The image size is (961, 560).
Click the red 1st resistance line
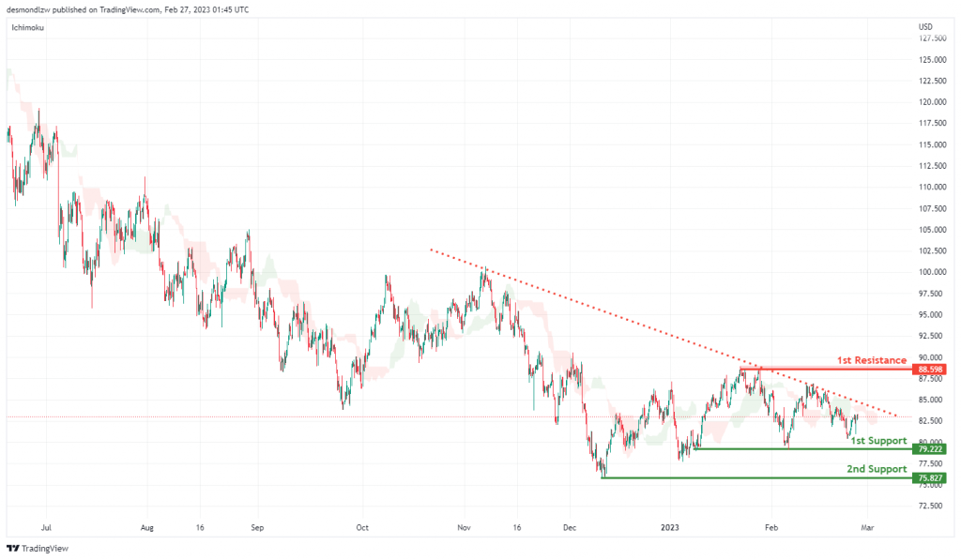pos(826,369)
